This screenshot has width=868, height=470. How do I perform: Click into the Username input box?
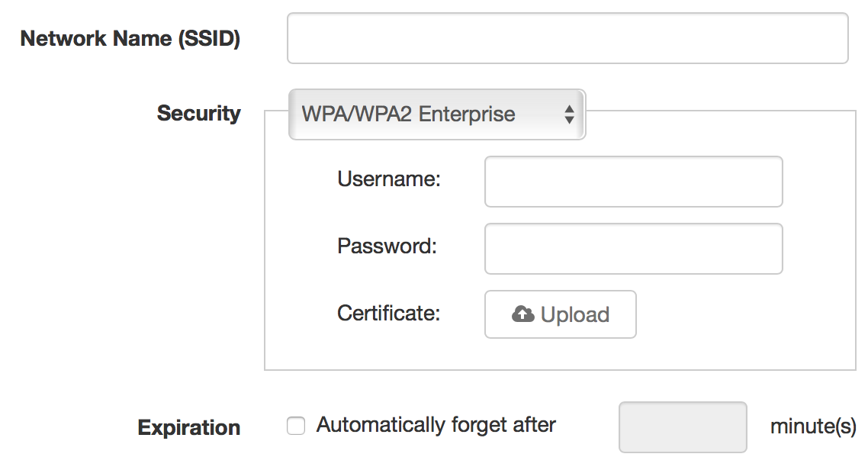[x=633, y=182]
